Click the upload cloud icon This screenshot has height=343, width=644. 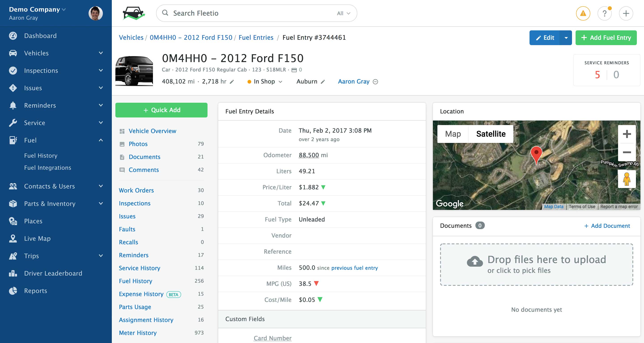click(x=475, y=261)
